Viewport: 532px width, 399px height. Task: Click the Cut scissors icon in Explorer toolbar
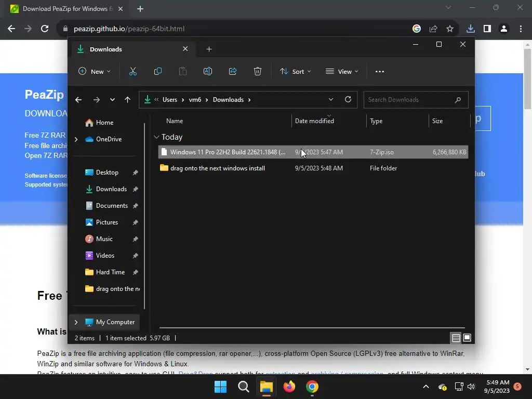[132, 71]
